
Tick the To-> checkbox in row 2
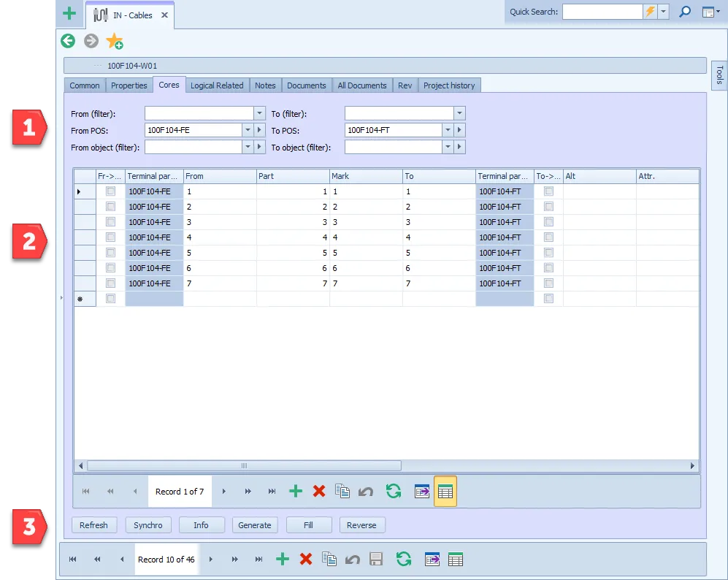pyautogui.click(x=549, y=206)
